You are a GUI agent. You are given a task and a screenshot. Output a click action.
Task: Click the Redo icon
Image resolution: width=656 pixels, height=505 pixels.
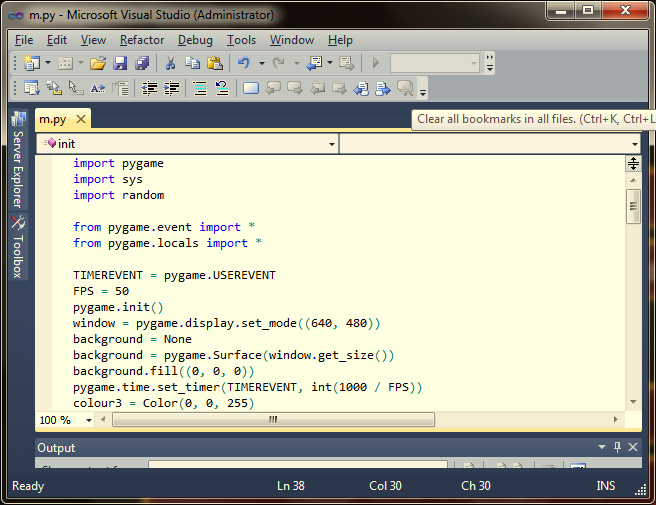click(x=279, y=63)
